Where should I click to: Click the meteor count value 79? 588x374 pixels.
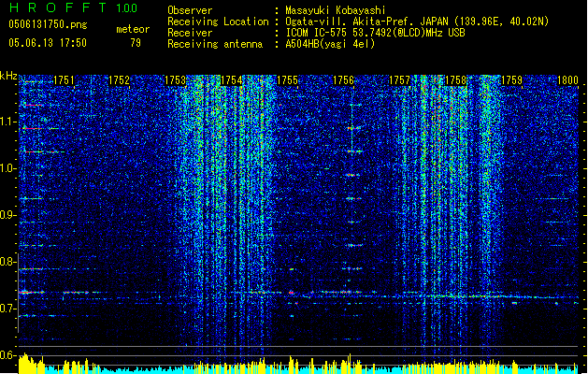coord(136,43)
